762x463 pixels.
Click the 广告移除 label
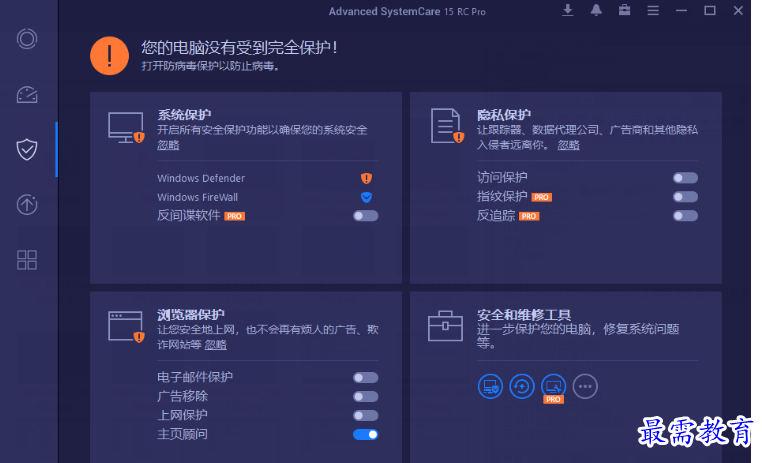tap(182, 396)
